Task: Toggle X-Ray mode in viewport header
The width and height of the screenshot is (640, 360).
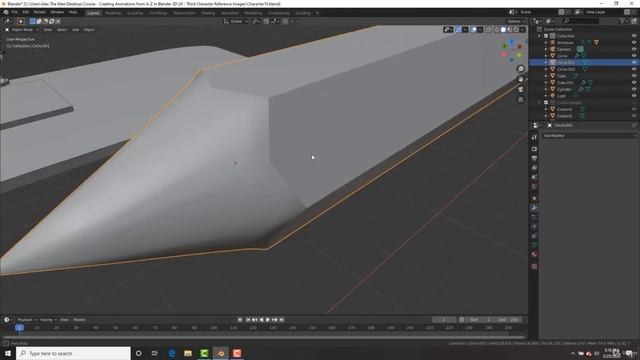Action: pyautogui.click(x=489, y=29)
